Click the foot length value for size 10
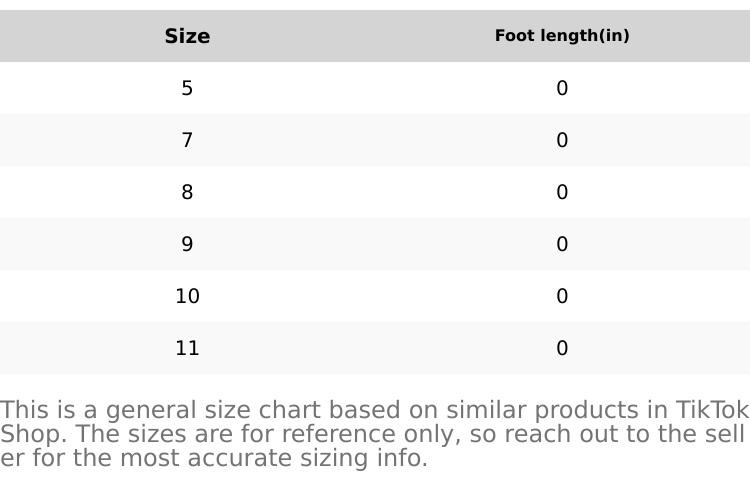The width and height of the screenshot is (750, 494). point(562,296)
